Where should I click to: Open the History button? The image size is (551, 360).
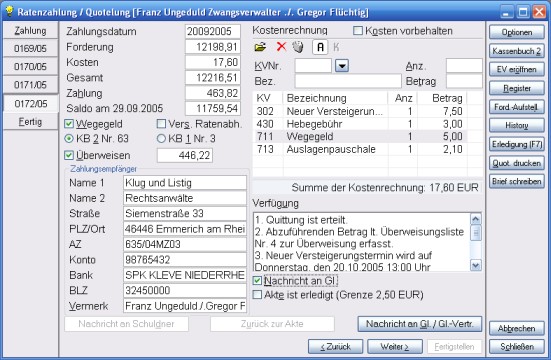[x=517, y=126]
